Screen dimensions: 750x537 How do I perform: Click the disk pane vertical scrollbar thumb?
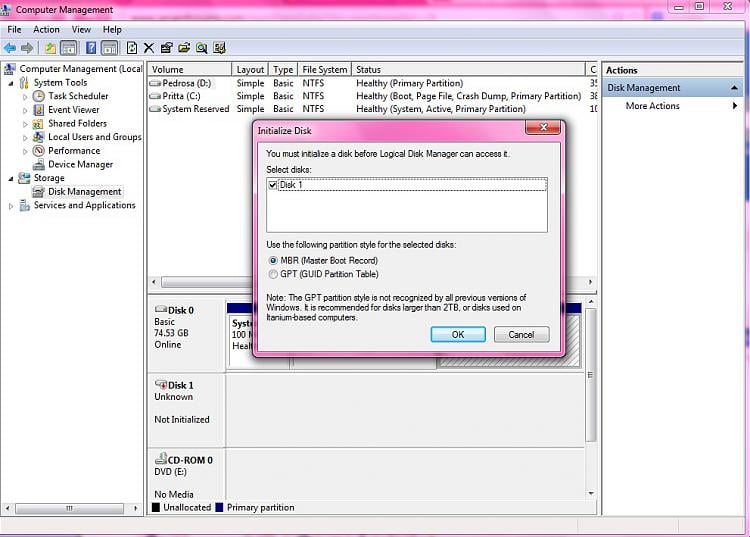pos(591,375)
